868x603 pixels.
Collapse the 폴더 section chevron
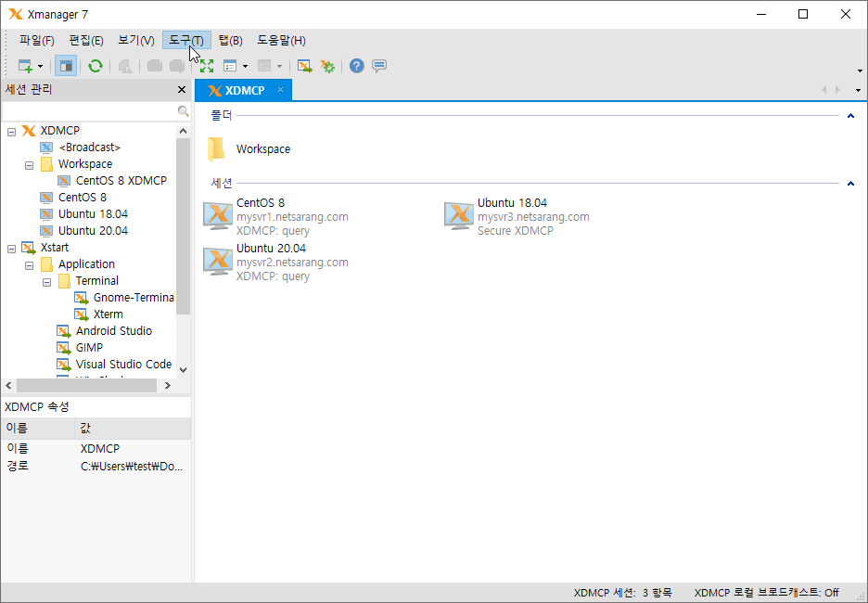pyautogui.click(x=850, y=116)
